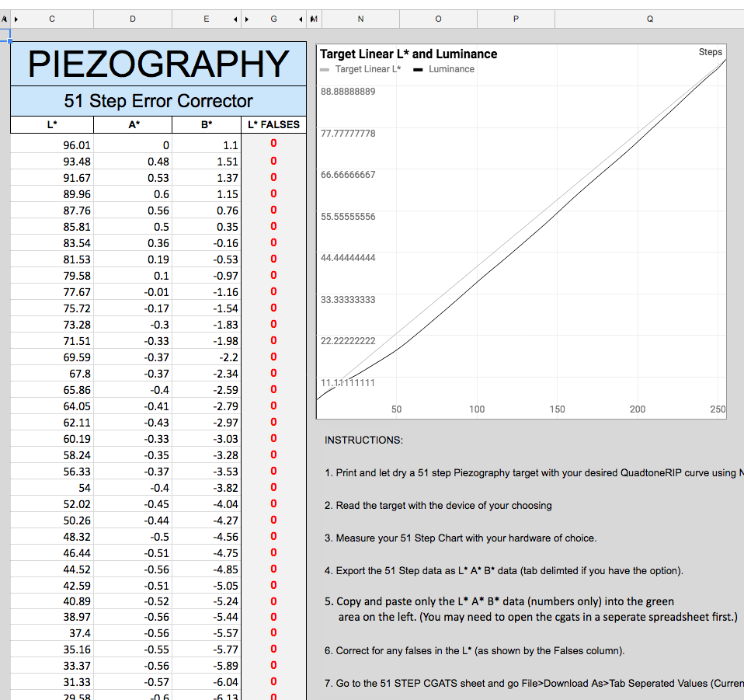
Task: Click the 'B*' column heading cell
Action: 207,125
